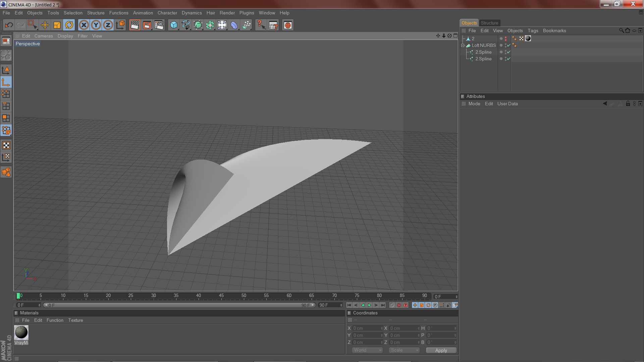Click Render Active View clapperboard icon
Screen dimensions: 644x362
point(135,25)
